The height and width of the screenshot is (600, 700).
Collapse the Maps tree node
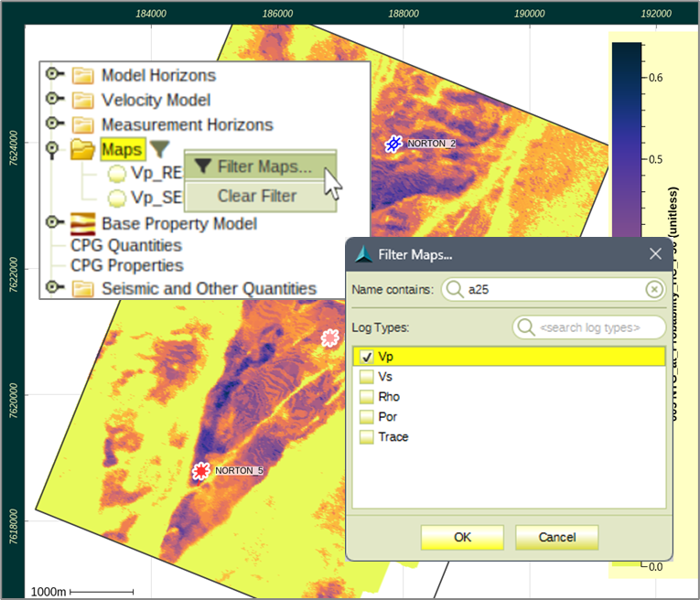click(x=53, y=148)
